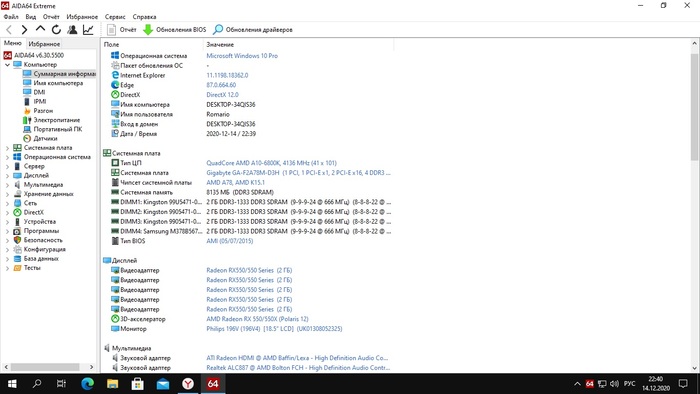
Task: Click DIMM4: Samsung memory row
Action: coord(251,231)
